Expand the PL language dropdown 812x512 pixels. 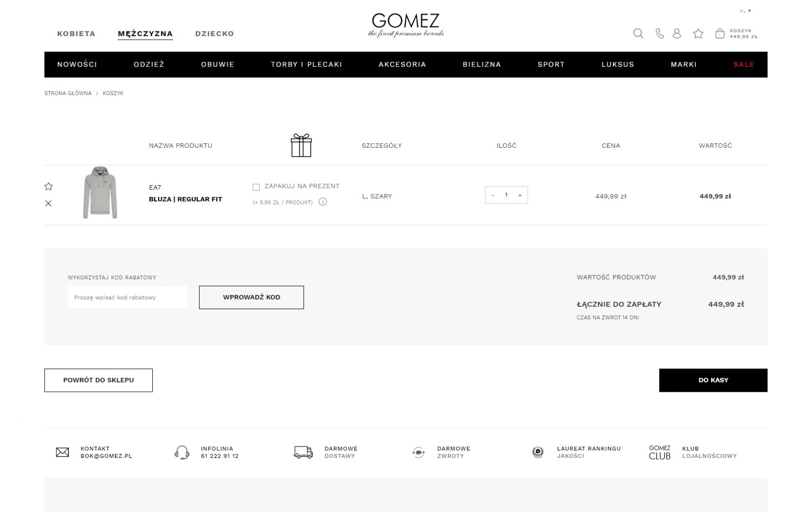(x=745, y=11)
